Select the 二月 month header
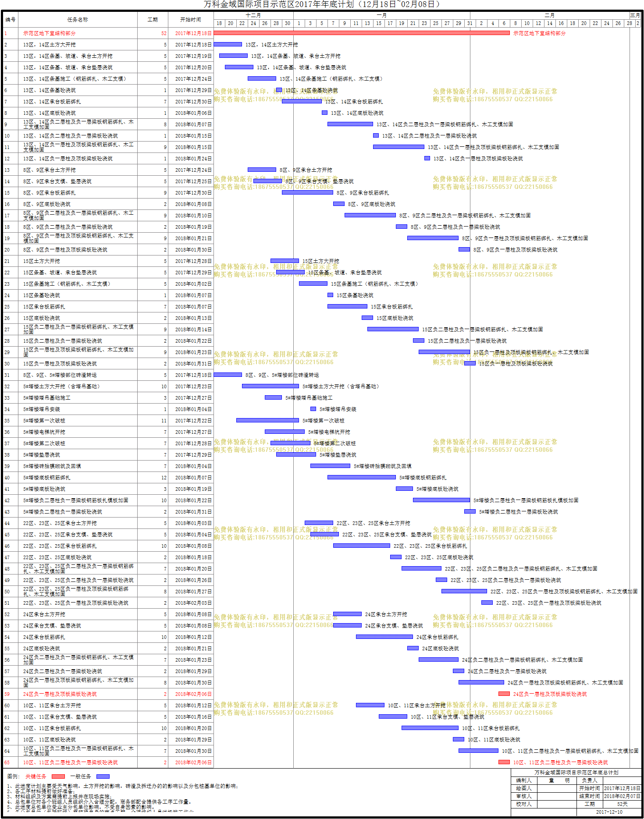Viewport: 644px width, 819px height. [550, 15]
